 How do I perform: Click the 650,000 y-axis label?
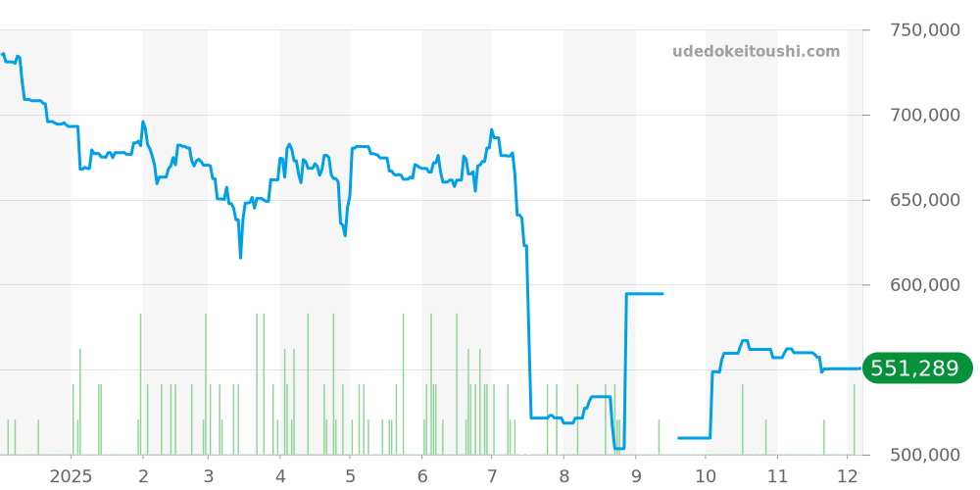[x=924, y=200]
